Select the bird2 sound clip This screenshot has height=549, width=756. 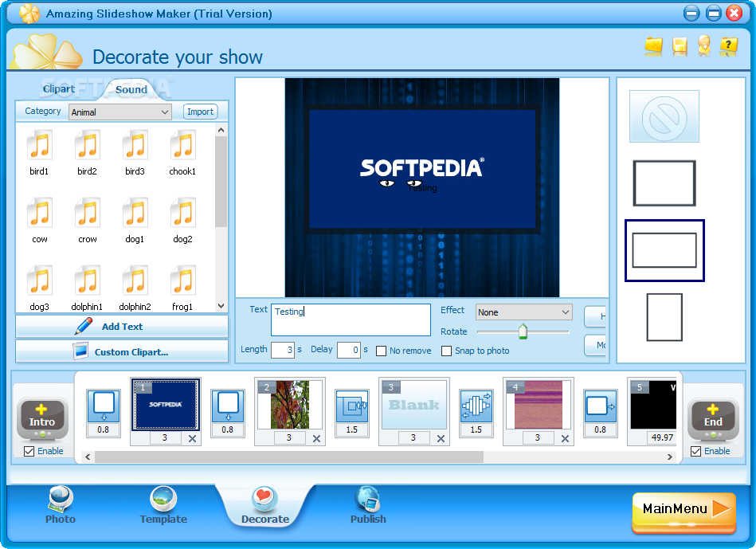point(87,152)
